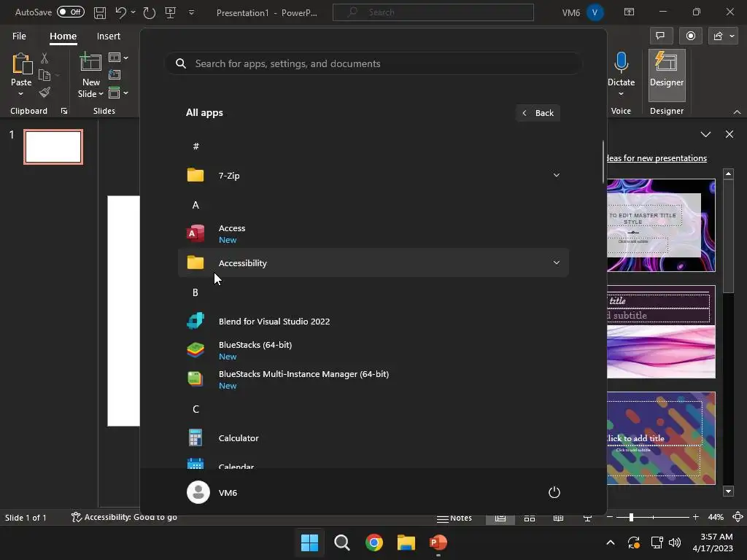This screenshot has width=747, height=560.
Task: Switch to the Home tab
Action: click(x=63, y=36)
